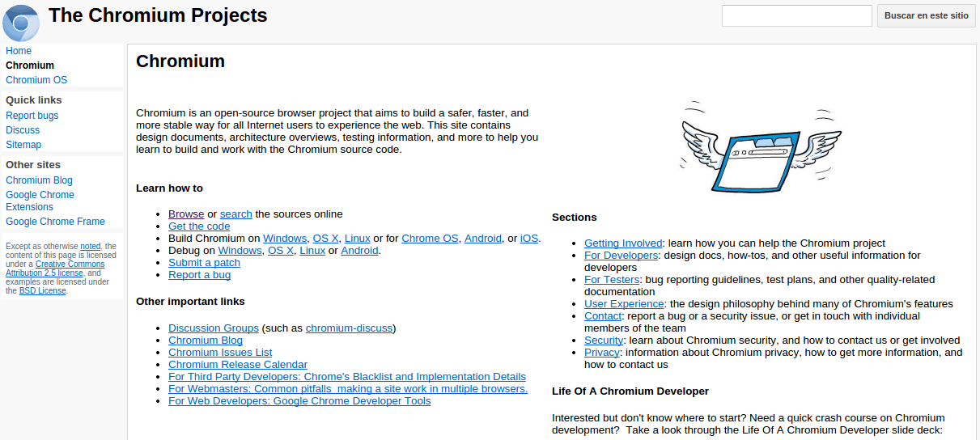Open Debug on Android link

359,251
